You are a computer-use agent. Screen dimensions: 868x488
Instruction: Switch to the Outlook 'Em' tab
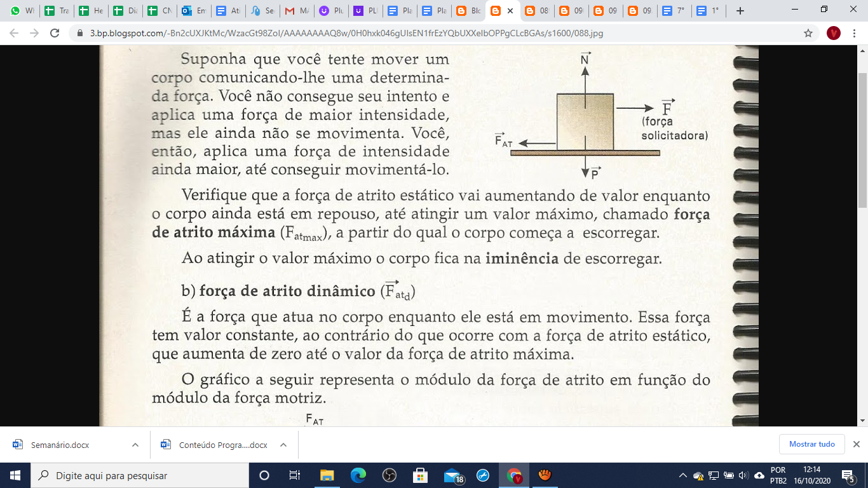193,11
